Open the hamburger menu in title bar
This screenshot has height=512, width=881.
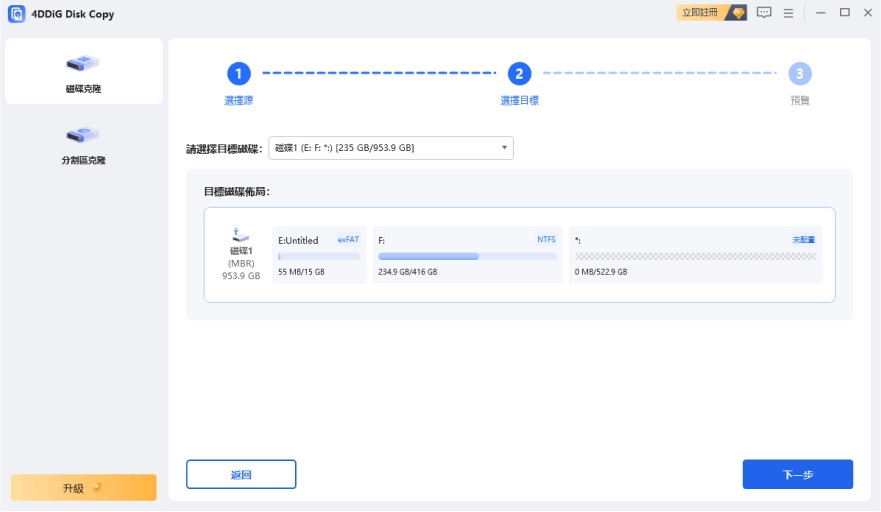[788, 13]
